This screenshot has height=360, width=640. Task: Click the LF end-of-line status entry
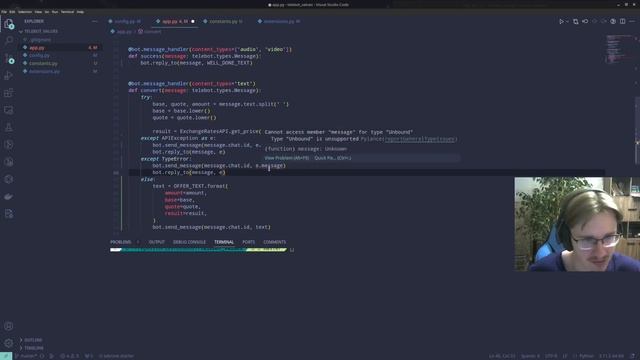pyautogui.click(x=565, y=356)
